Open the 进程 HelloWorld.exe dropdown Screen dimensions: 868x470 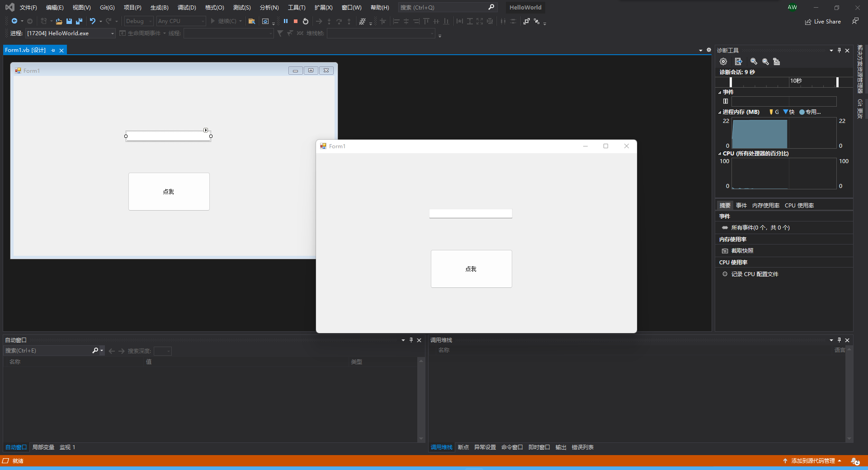pos(112,33)
